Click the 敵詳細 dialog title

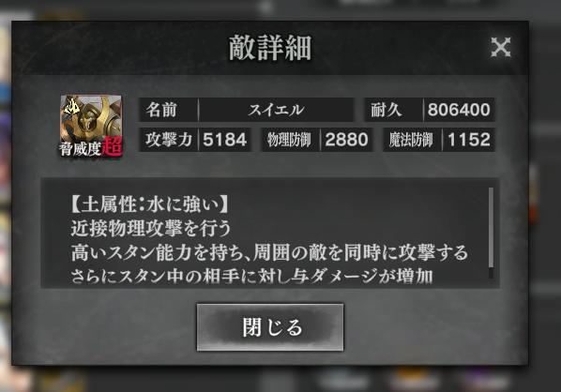pos(270,48)
